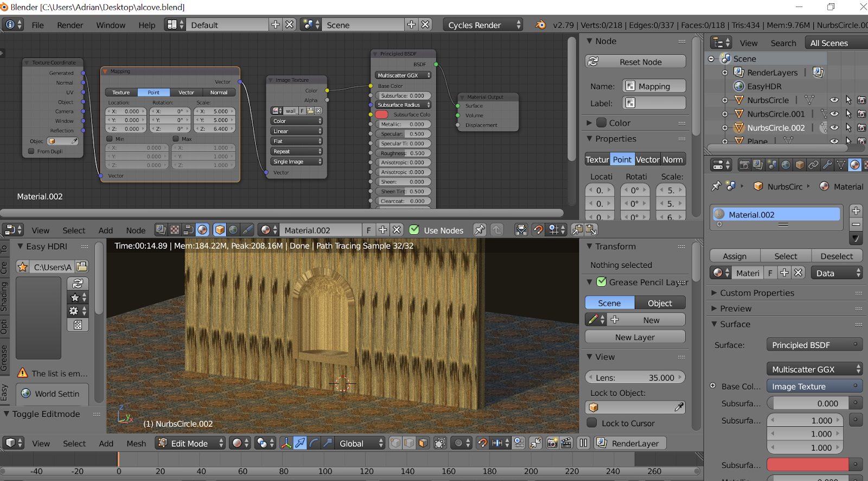This screenshot has height=481, width=868.
Task: Hide NurbsCircle.001 using its eye icon
Action: pos(834,114)
